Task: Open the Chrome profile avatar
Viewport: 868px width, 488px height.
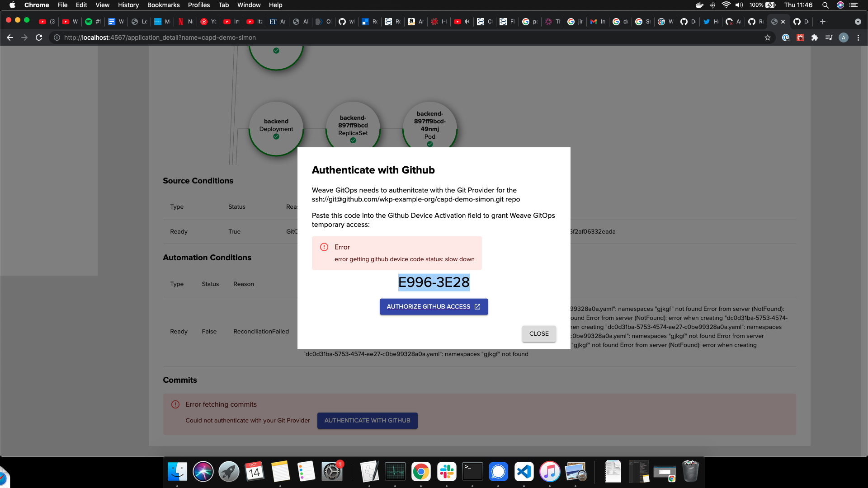Action: (844, 38)
